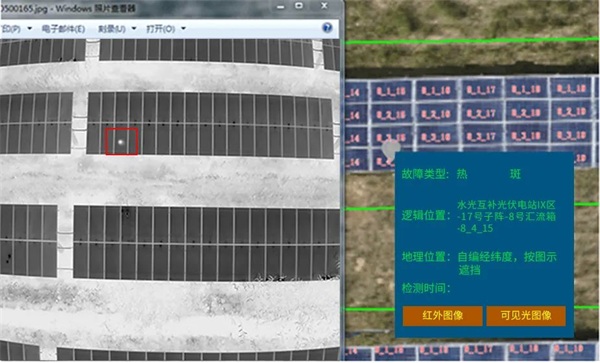Close the Windows Photo Viewer window
The image size is (600, 363).
coord(324,6)
